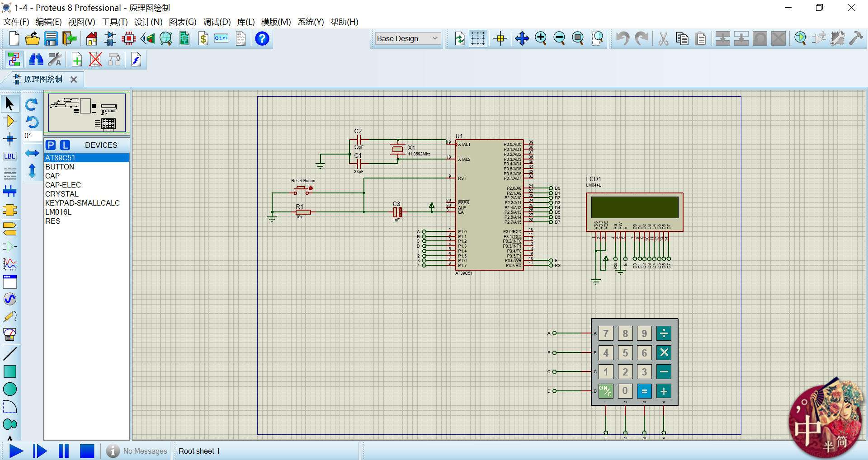Select the 2D circle graphics tool
This screenshot has width=868, height=460.
[x=9, y=389]
